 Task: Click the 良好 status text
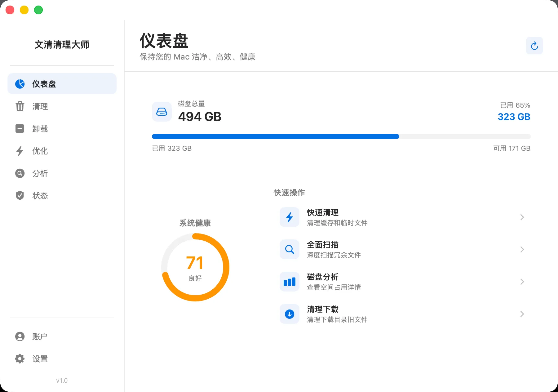pyautogui.click(x=195, y=278)
